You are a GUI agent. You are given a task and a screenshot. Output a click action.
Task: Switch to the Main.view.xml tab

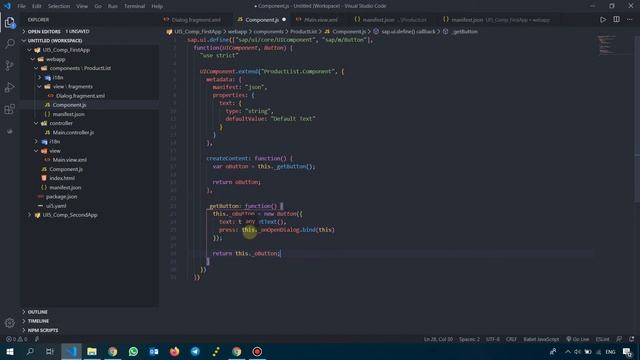tap(321, 20)
